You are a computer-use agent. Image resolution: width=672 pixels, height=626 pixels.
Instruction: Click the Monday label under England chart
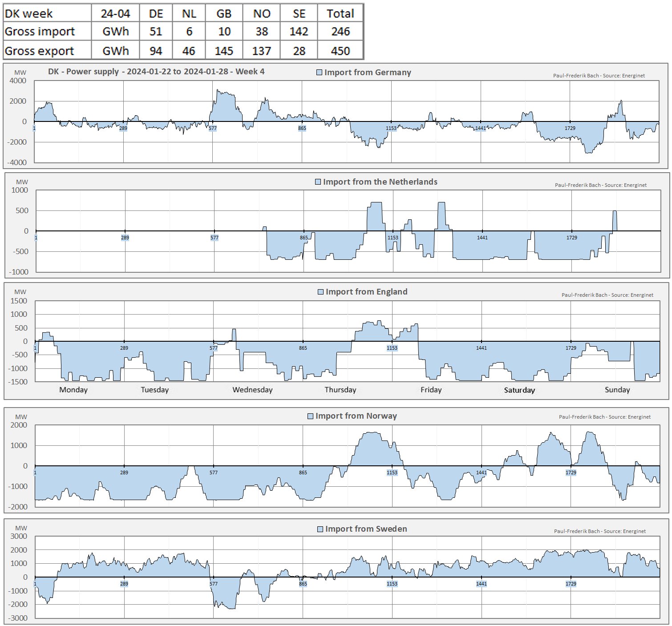click(73, 390)
